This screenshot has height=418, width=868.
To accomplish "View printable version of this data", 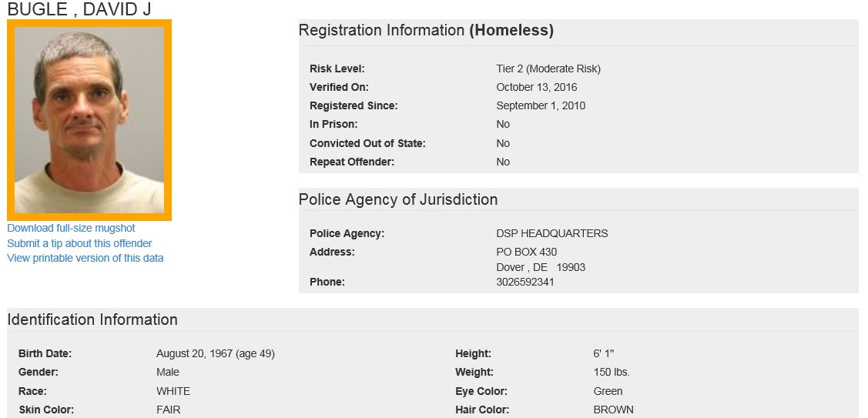I will [85, 258].
